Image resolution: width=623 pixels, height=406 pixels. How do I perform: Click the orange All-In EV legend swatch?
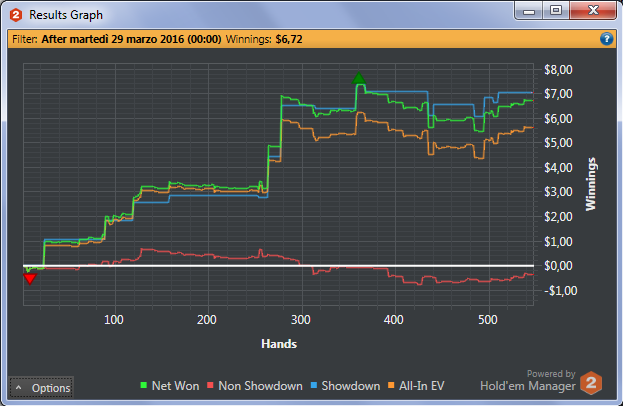pyautogui.click(x=391, y=385)
